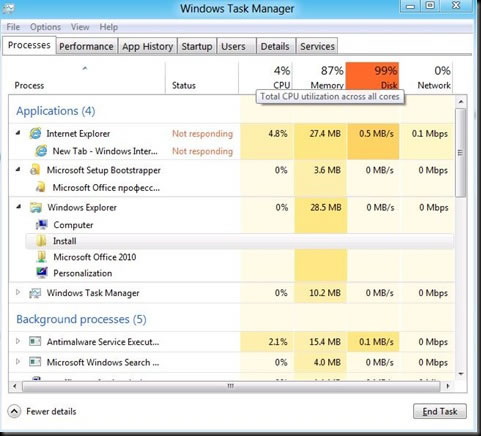Image resolution: width=481 pixels, height=436 pixels.
Task: Switch to the Services tab
Action: [317, 46]
